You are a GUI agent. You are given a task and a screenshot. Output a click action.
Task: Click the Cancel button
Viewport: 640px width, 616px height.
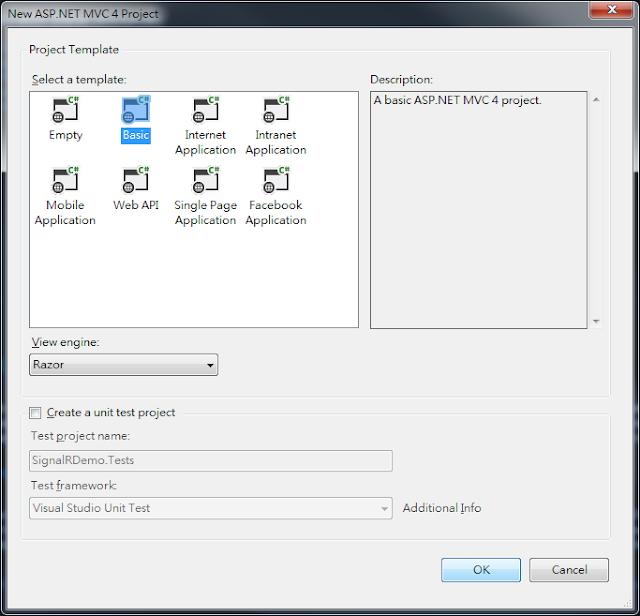pyautogui.click(x=569, y=570)
